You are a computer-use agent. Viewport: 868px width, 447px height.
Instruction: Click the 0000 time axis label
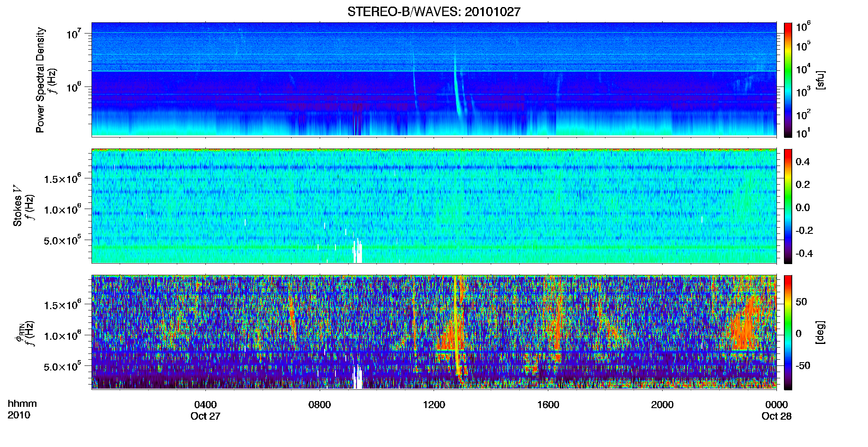click(776, 404)
